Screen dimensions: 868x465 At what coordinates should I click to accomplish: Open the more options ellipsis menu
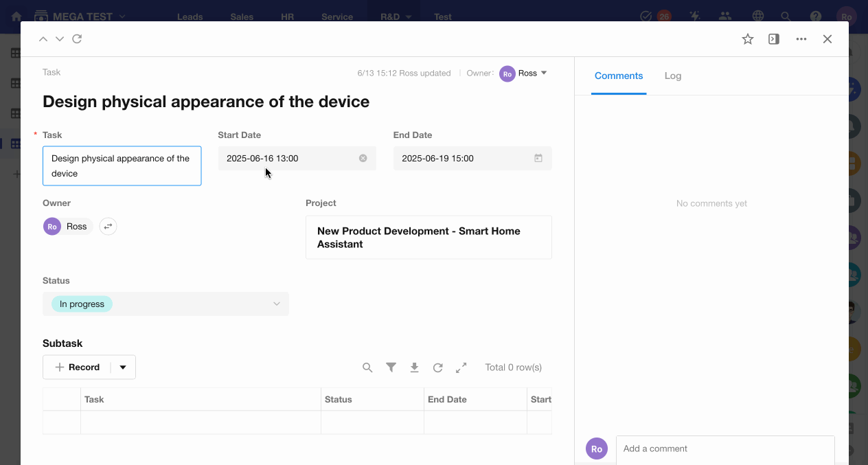coord(801,39)
